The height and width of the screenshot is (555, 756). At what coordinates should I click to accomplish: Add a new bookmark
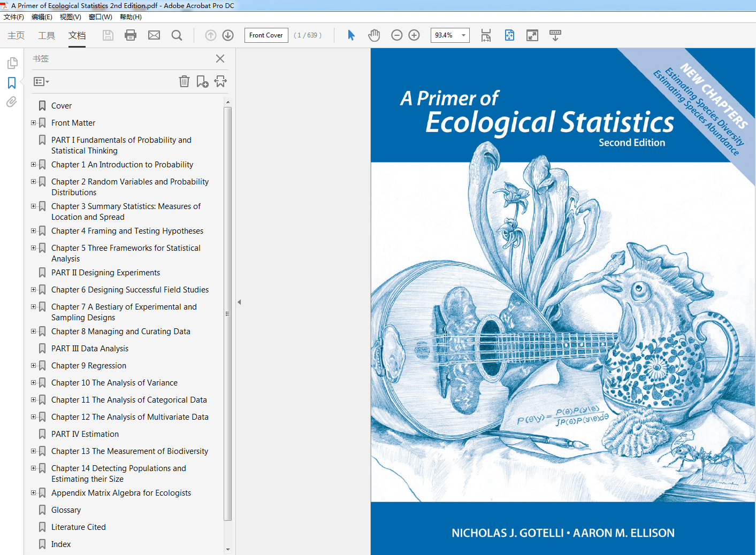[202, 81]
